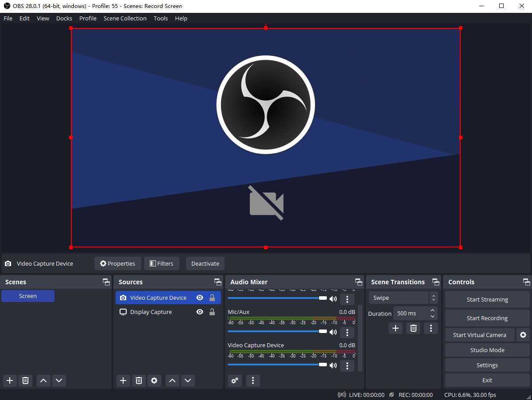
Task: Pop out the Controls dock
Action: point(526,282)
